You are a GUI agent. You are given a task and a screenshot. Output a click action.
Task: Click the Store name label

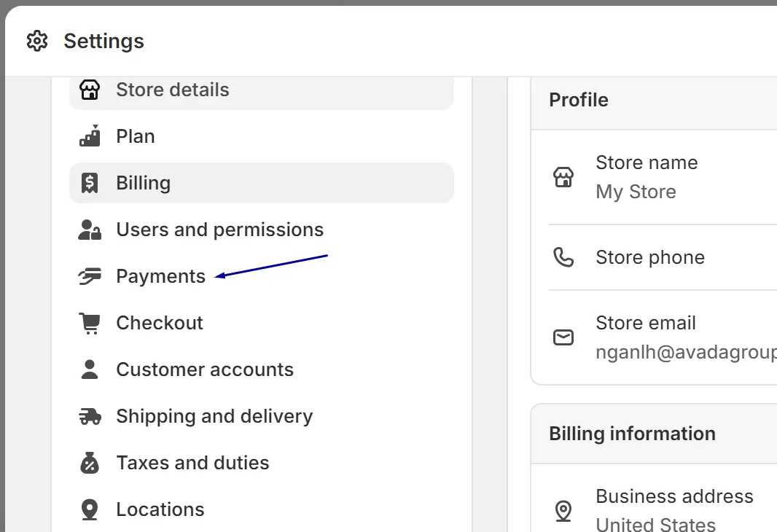pyautogui.click(x=647, y=163)
